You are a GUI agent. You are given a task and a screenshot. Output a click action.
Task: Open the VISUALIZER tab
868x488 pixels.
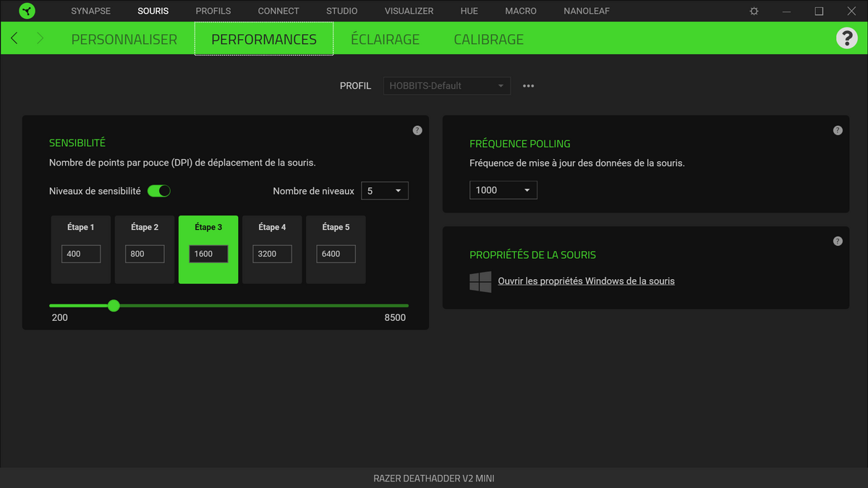[x=409, y=11]
